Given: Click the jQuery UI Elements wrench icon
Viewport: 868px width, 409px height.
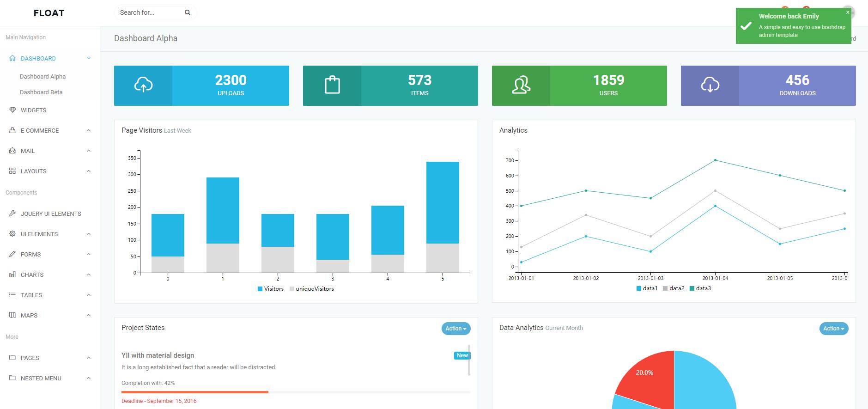Looking at the screenshot, I should (12, 214).
